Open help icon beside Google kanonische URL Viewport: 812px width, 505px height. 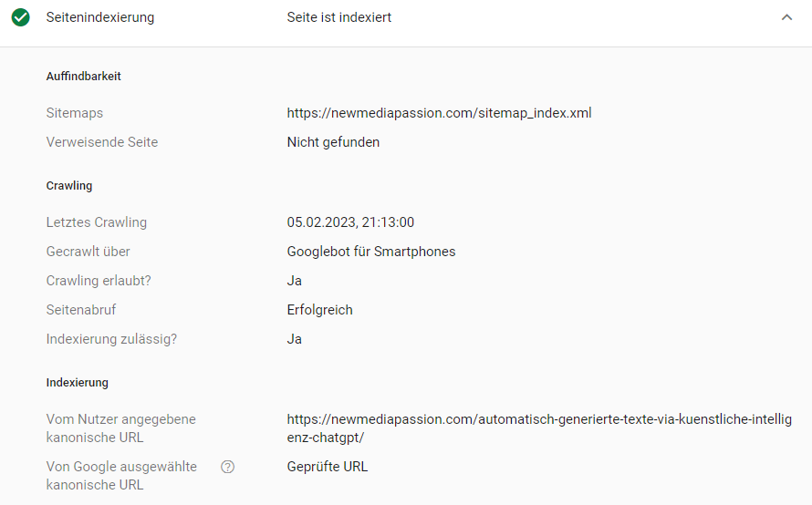pos(227,467)
